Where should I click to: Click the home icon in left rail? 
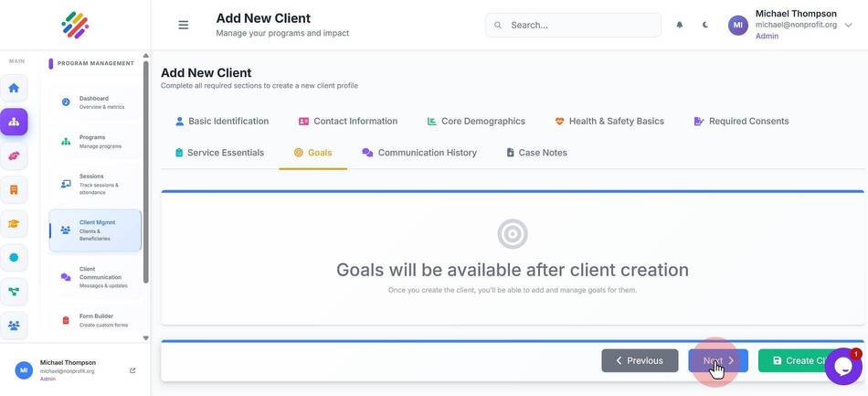[x=14, y=88]
